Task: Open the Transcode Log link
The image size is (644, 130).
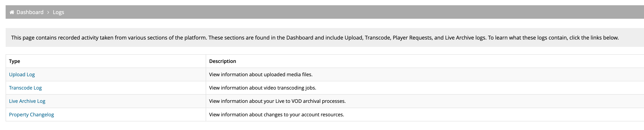Action: pyautogui.click(x=25, y=88)
